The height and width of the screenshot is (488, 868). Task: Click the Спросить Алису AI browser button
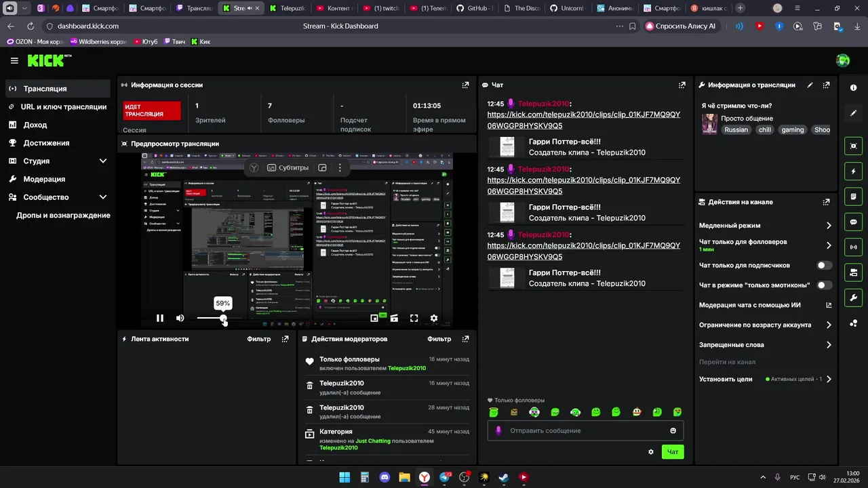(x=680, y=26)
